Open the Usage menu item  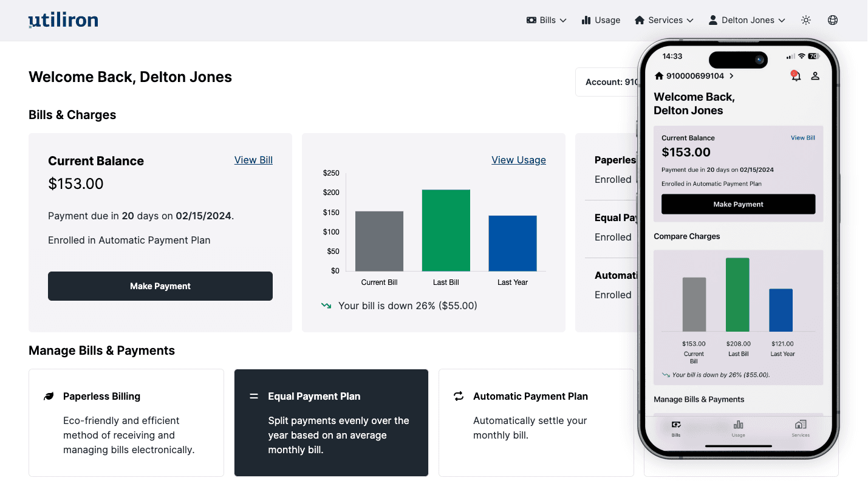pyautogui.click(x=601, y=20)
